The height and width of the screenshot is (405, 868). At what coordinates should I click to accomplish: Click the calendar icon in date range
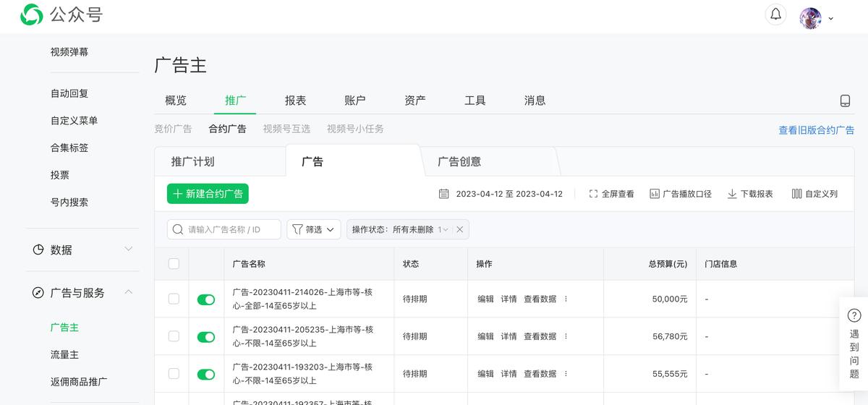[444, 194]
